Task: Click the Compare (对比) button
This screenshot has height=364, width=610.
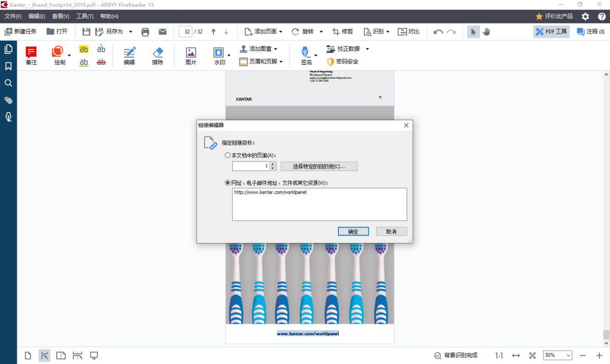Action: (409, 32)
